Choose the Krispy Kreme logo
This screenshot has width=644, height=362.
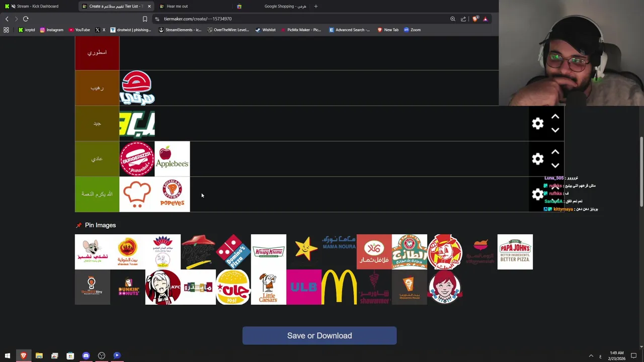269,252
